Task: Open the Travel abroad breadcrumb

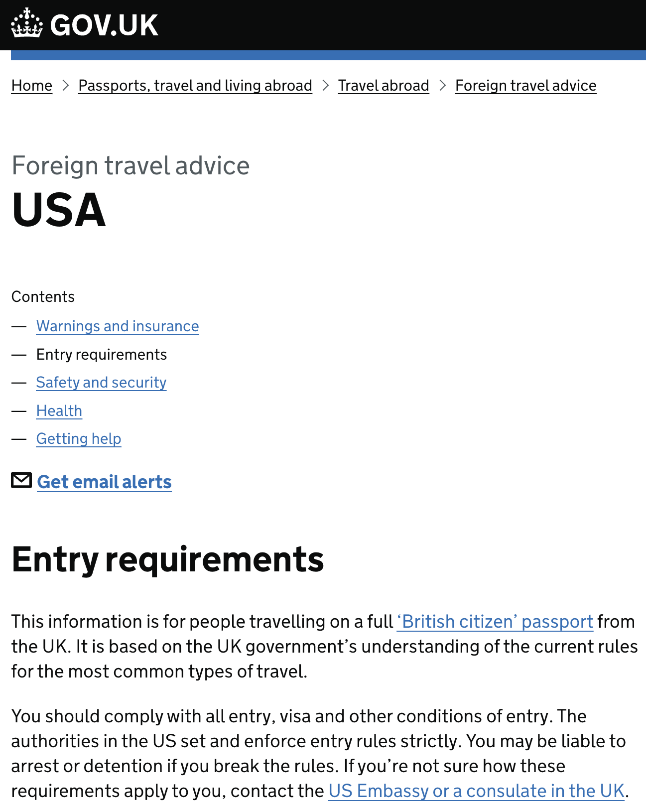Action: [x=384, y=86]
